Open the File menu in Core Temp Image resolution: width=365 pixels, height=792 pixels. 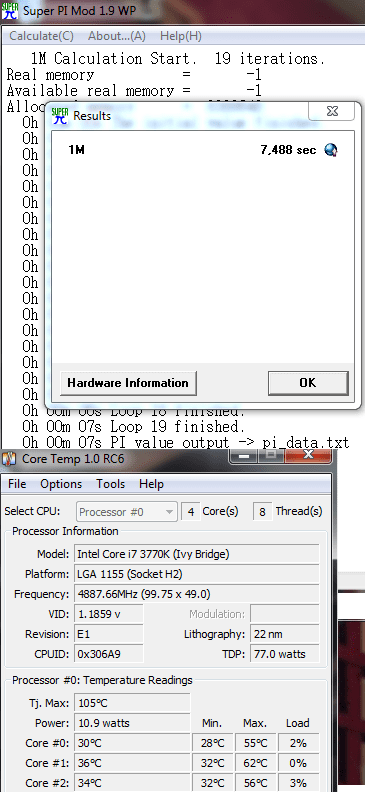point(17,484)
